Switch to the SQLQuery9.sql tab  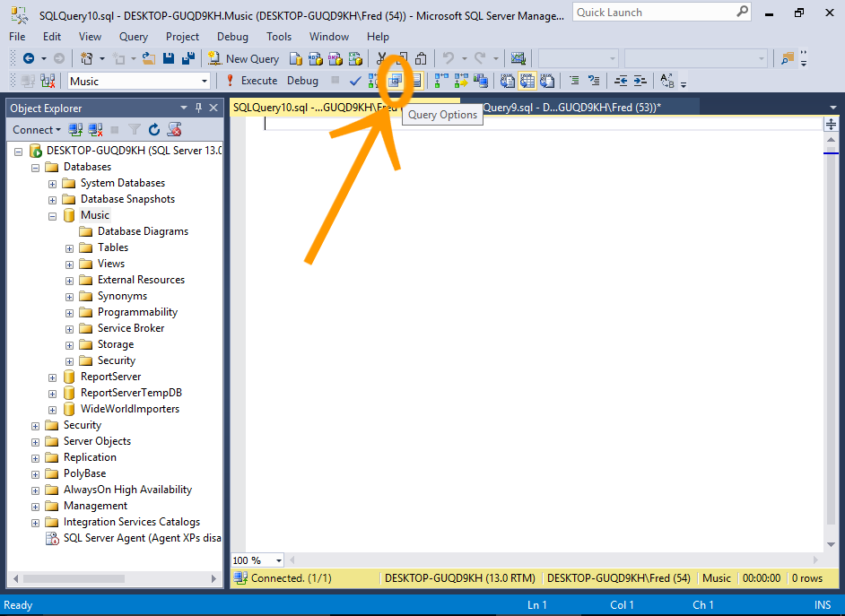[574, 107]
